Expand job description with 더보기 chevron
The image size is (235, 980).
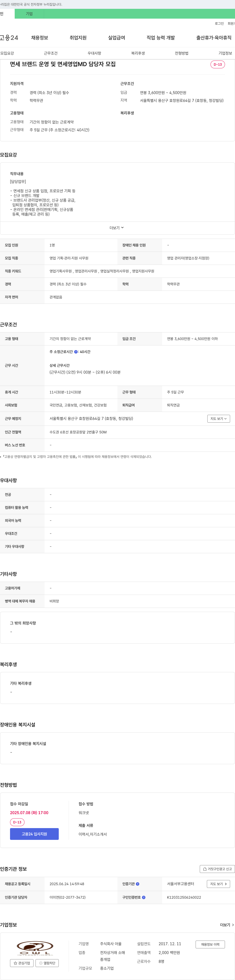[117, 228]
